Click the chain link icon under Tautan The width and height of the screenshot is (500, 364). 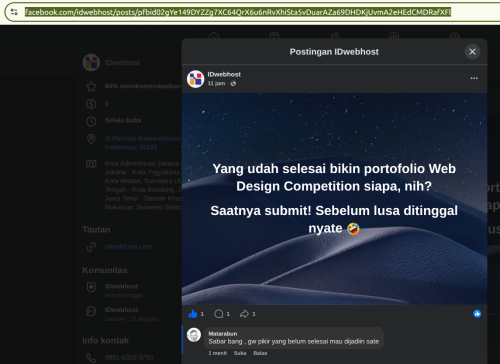point(91,247)
